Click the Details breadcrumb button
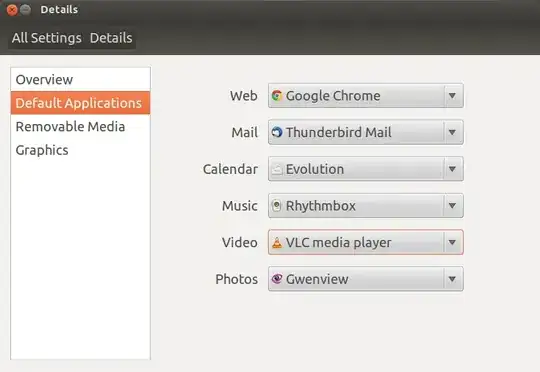 click(x=111, y=38)
